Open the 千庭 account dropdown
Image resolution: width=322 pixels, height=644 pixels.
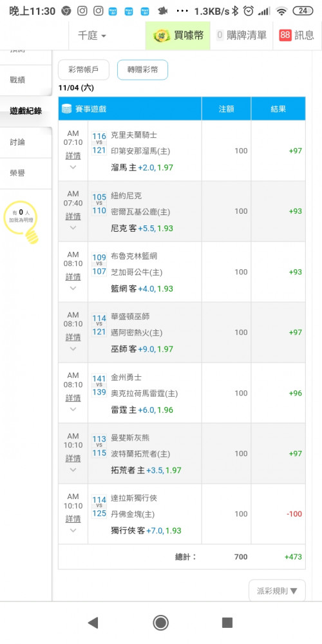coord(92,35)
